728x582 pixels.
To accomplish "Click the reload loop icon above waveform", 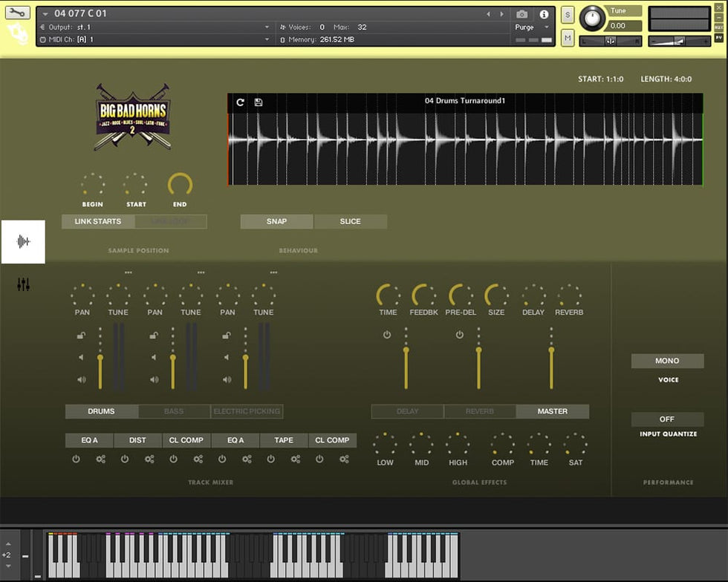I will [x=240, y=102].
